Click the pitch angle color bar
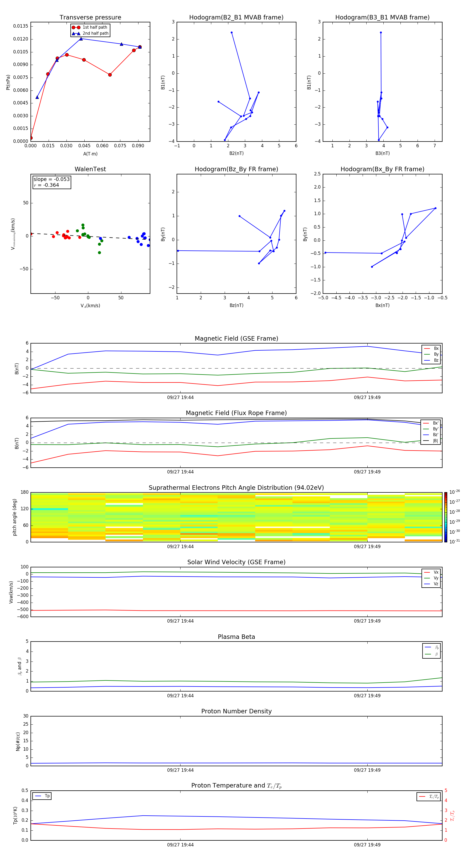The height and width of the screenshot is (868, 473). (446, 517)
